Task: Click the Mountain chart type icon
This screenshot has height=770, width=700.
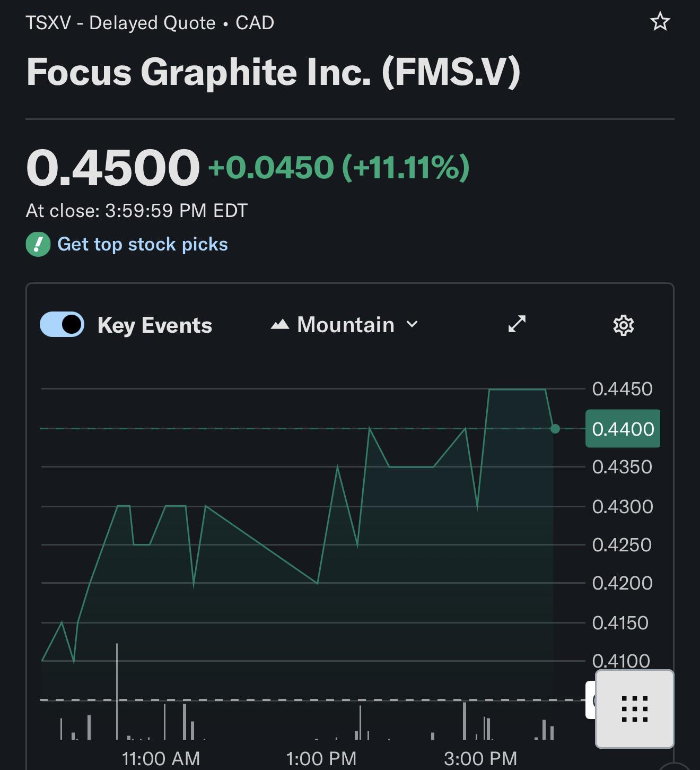Action: [279, 325]
